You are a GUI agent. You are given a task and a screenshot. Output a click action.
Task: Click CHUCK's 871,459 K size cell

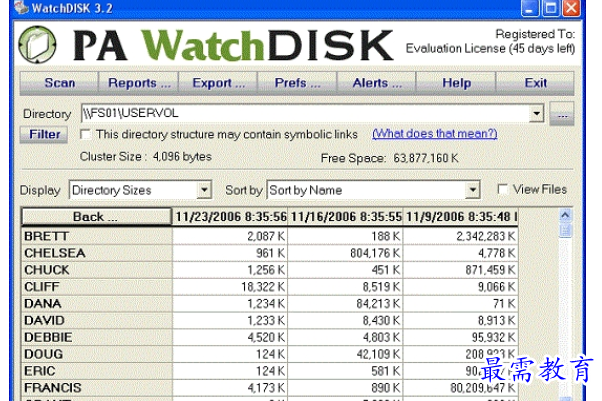pyautogui.click(x=460, y=270)
